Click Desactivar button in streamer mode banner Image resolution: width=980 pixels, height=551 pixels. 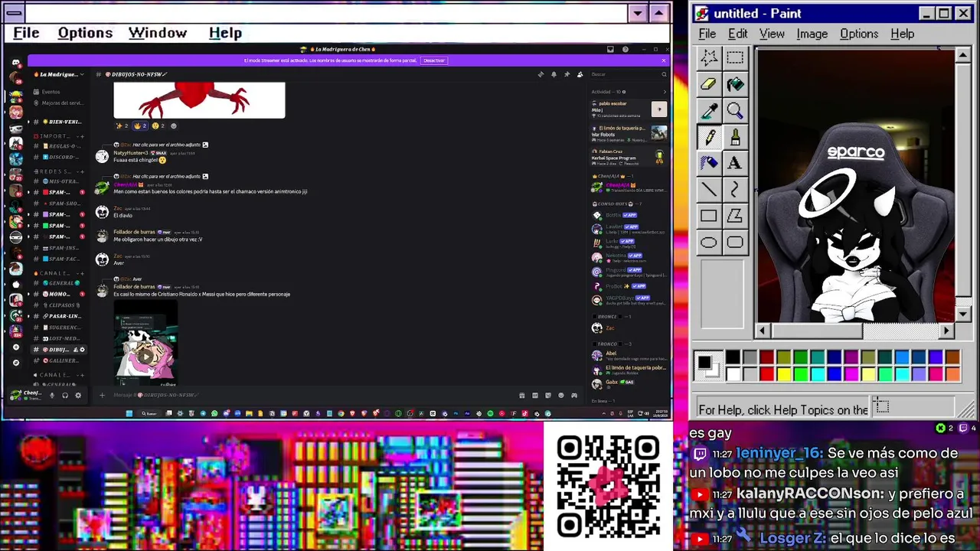tap(434, 60)
